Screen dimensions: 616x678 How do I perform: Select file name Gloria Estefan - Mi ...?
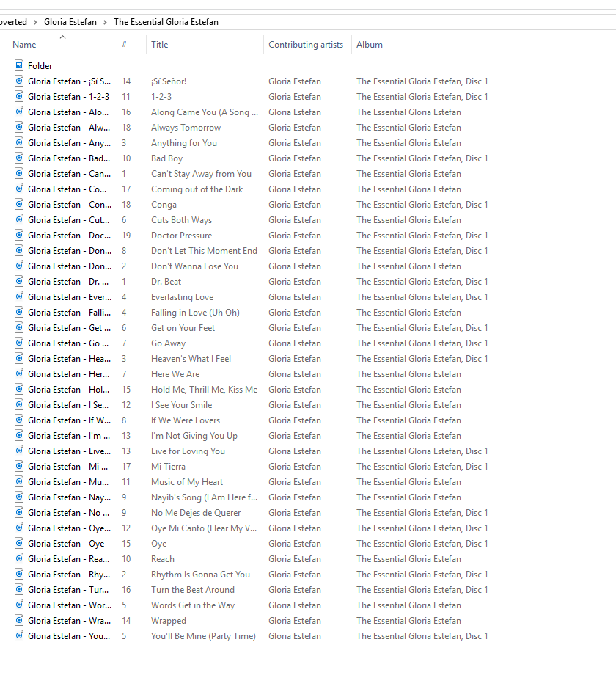[68, 467]
